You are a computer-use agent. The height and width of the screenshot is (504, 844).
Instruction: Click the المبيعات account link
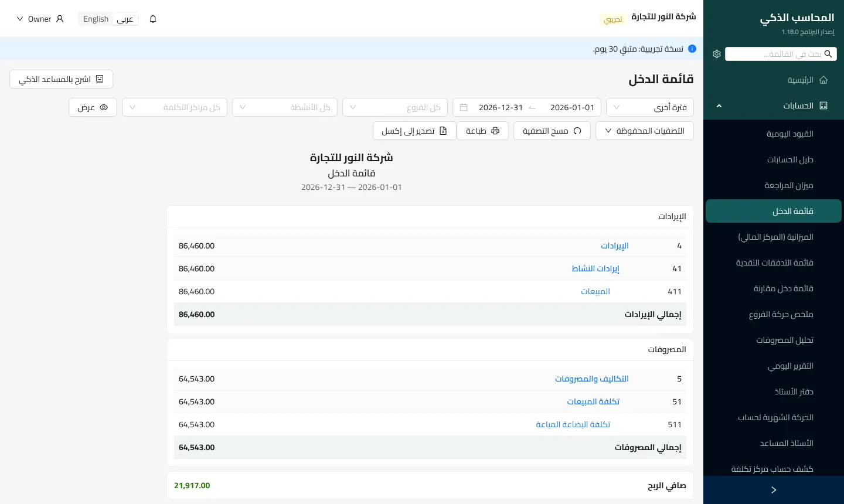click(x=595, y=291)
